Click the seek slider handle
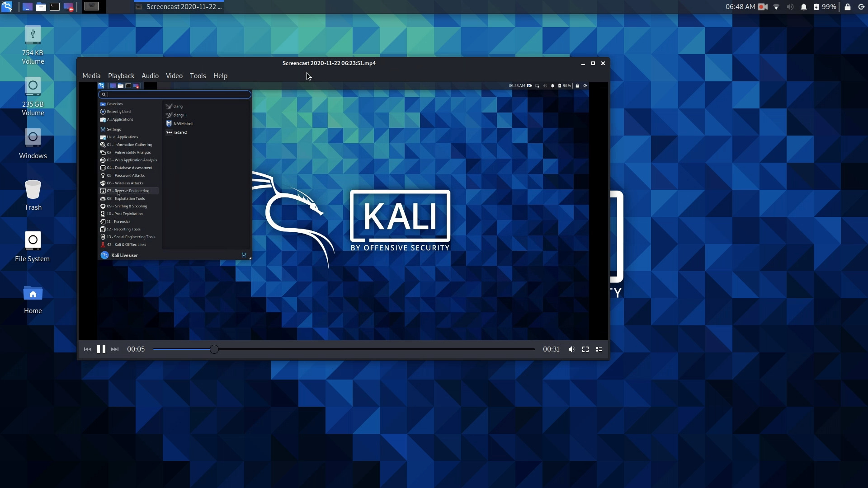Viewport: 868px width, 488px height. [214, 349]
